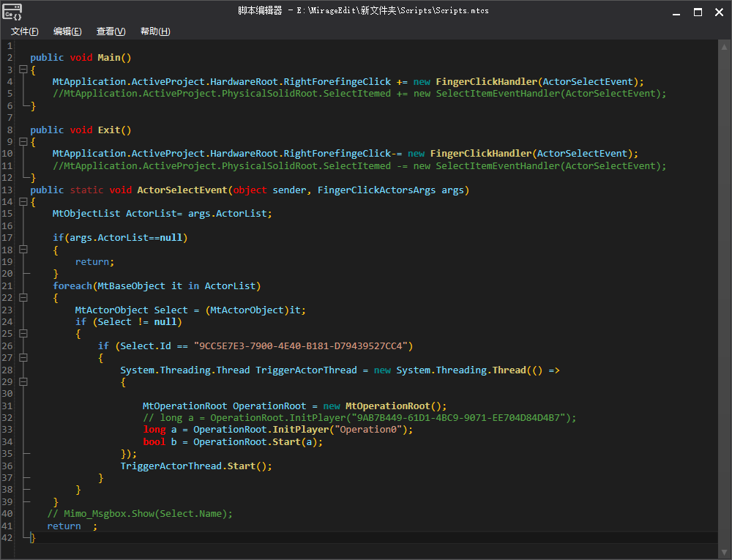Fold the foreach loop block
The width and height of the screenshot is (732, 560).
(23, 298)
